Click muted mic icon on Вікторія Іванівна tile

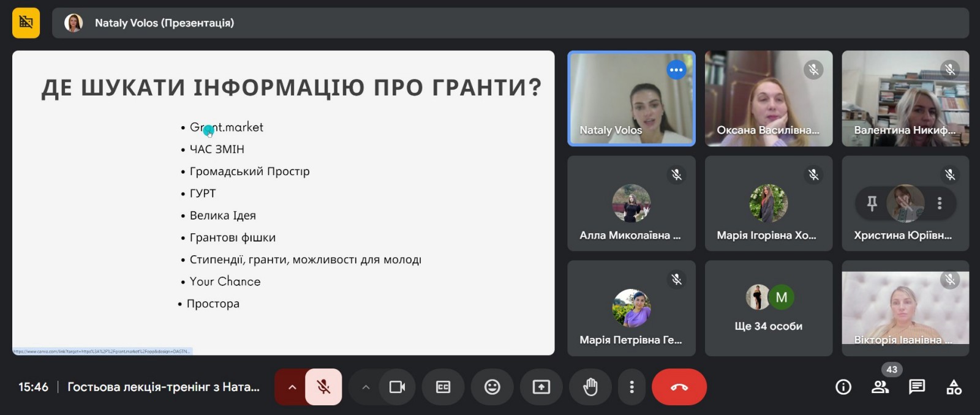[950, 280]
